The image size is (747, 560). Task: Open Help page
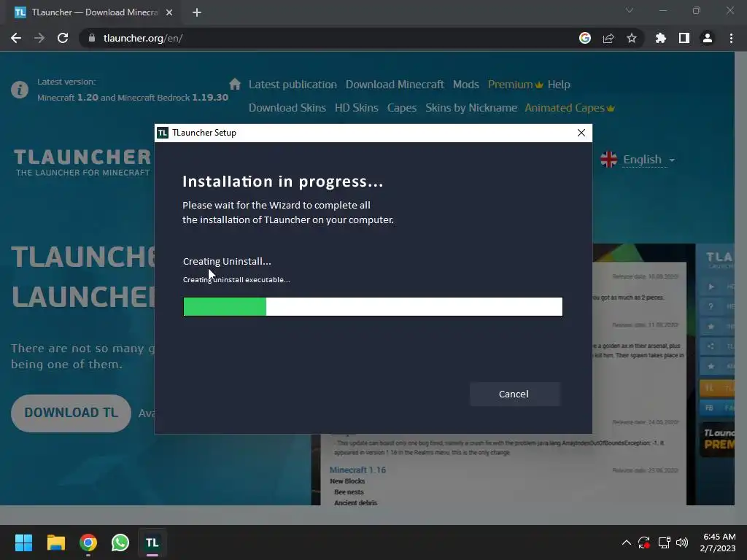[x=559, y=85]
